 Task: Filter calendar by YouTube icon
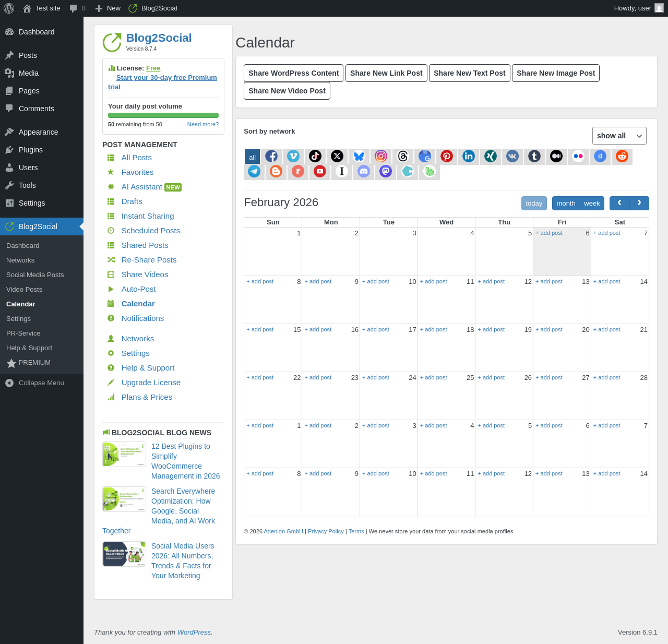point(320,171)
